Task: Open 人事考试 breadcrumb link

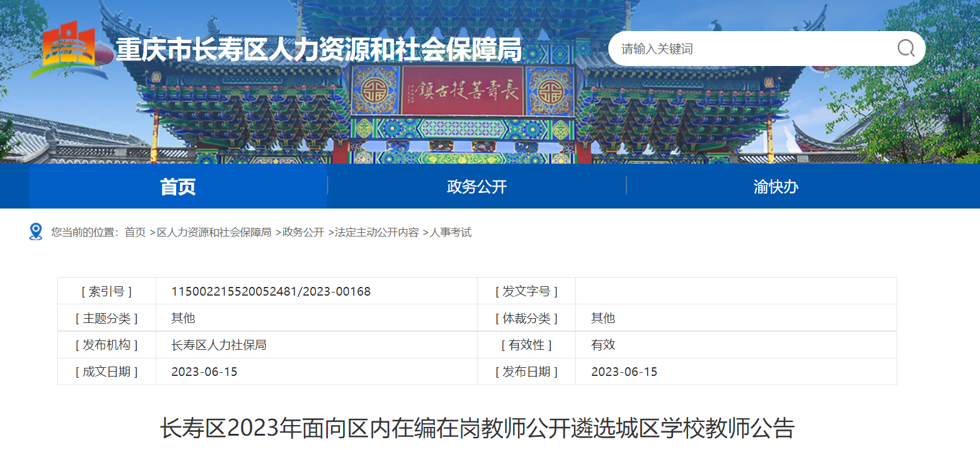Action: pyautogui.click(x=451, y=232)
